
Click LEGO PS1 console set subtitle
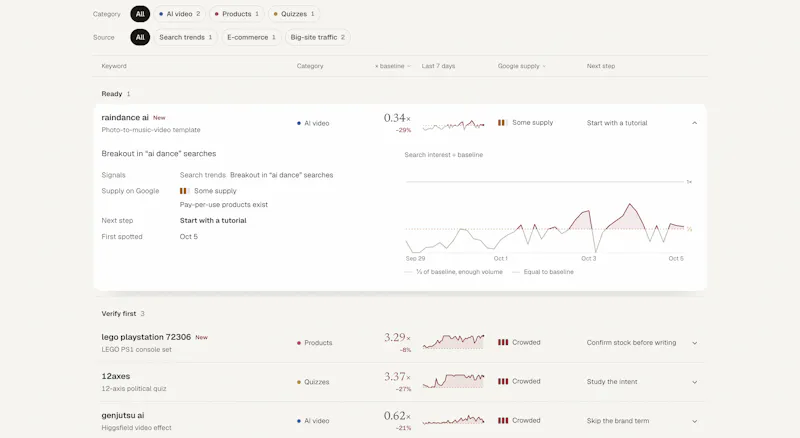[x=136, y=350]
